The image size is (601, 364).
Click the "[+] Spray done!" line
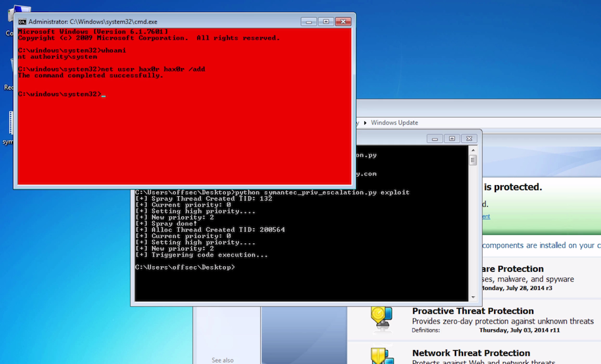point(166,224)
